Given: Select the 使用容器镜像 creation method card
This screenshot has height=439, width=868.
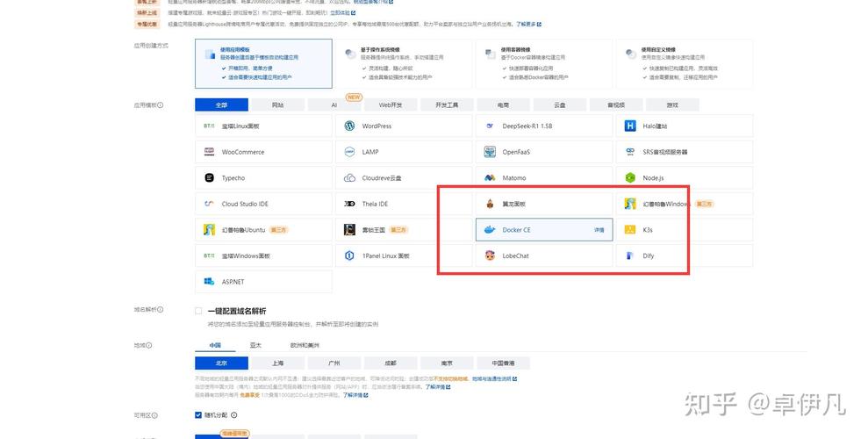Looking at the screenshot, I should [544, 64].
